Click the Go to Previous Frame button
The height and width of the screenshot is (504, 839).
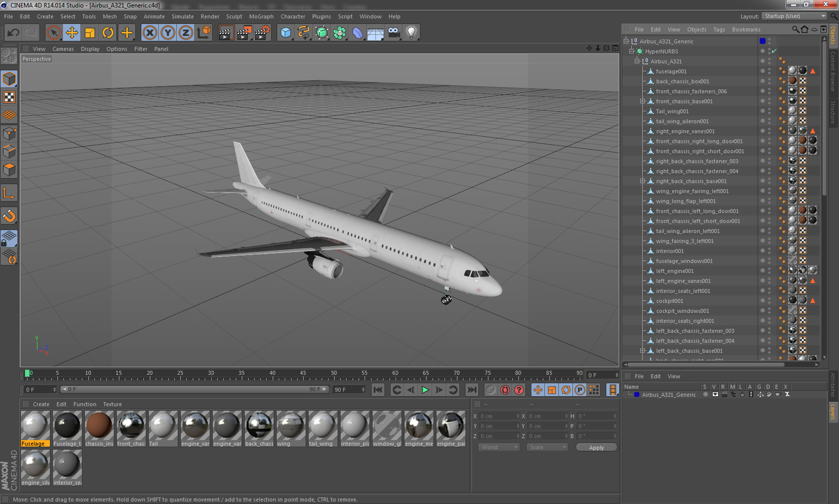point(411,390)
